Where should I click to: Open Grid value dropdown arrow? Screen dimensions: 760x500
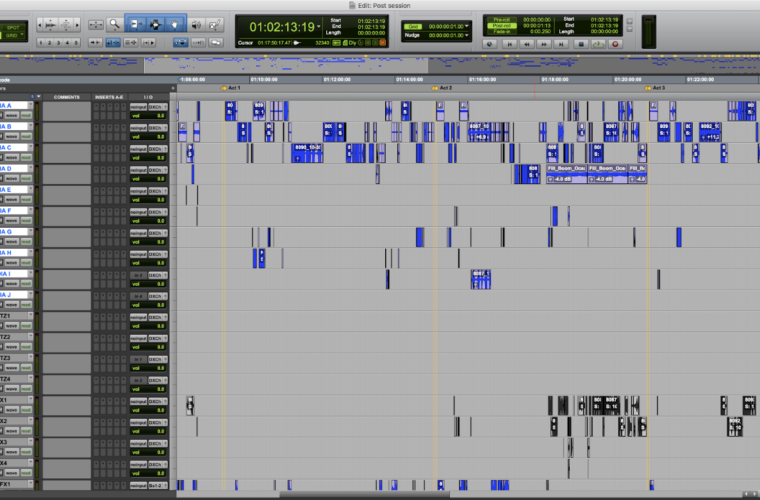467,26
